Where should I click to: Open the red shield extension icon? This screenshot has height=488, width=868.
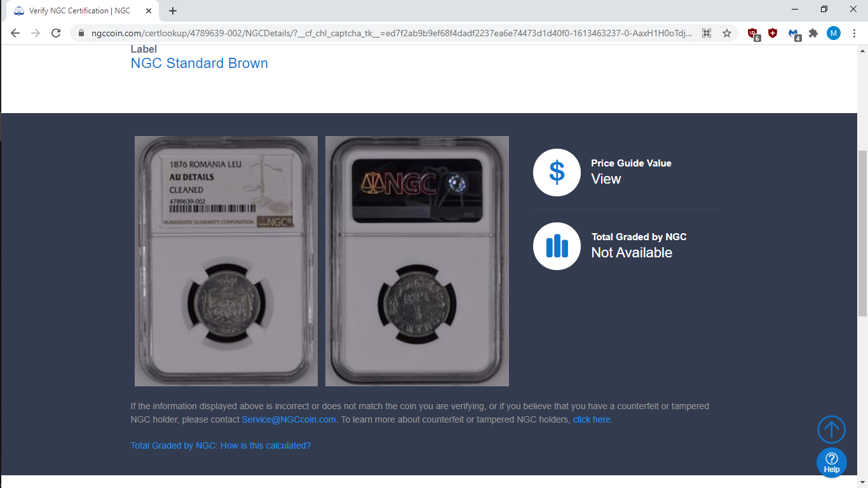click(x=772, y=33)
